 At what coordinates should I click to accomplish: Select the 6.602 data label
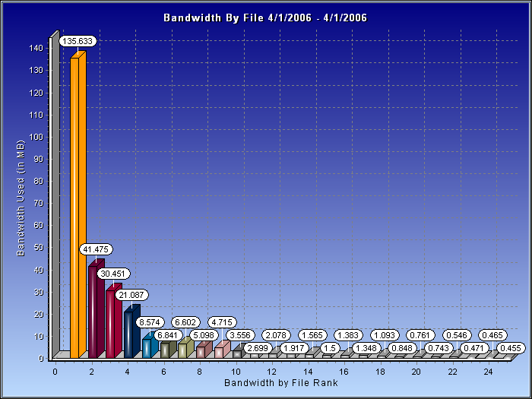(x=186, y=322)
